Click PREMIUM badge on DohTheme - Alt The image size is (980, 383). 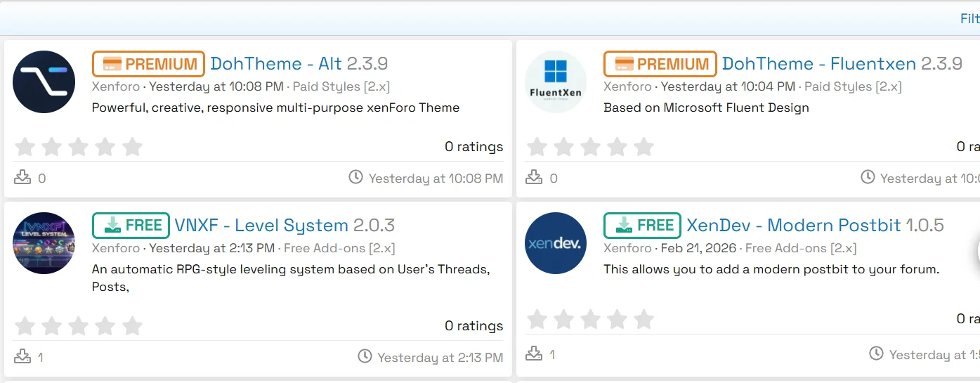(148, 64)
